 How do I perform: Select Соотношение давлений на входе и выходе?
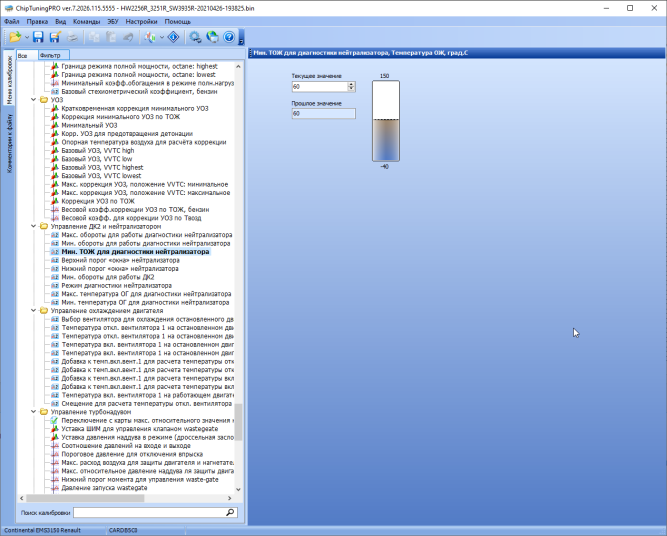tap(126, 446)
